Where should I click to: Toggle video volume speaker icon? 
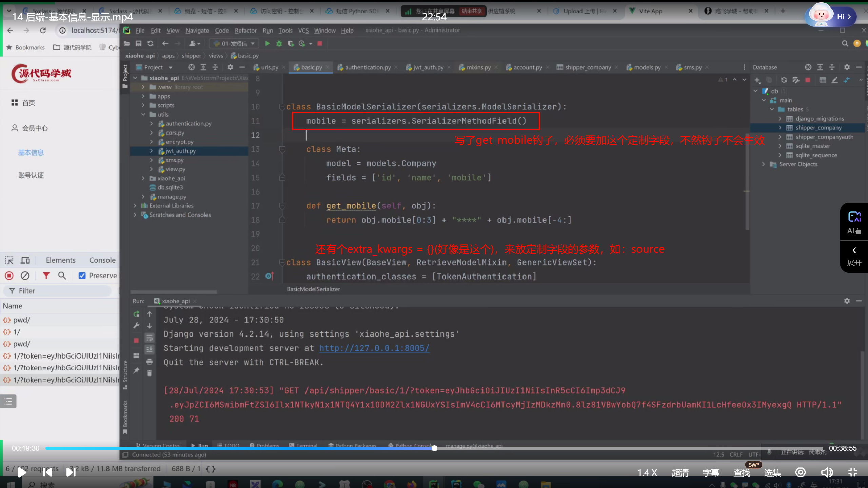[x=827, y=472]
